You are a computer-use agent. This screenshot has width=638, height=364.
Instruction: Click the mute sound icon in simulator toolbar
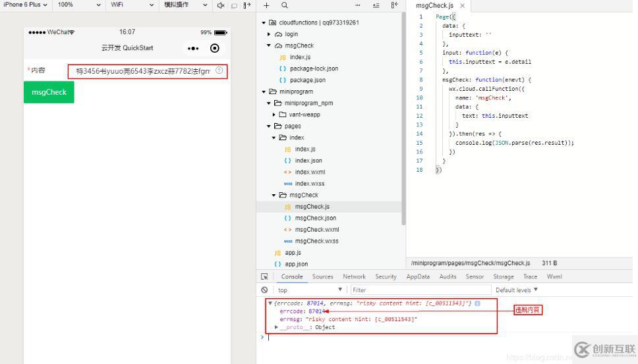click(221, 5)
